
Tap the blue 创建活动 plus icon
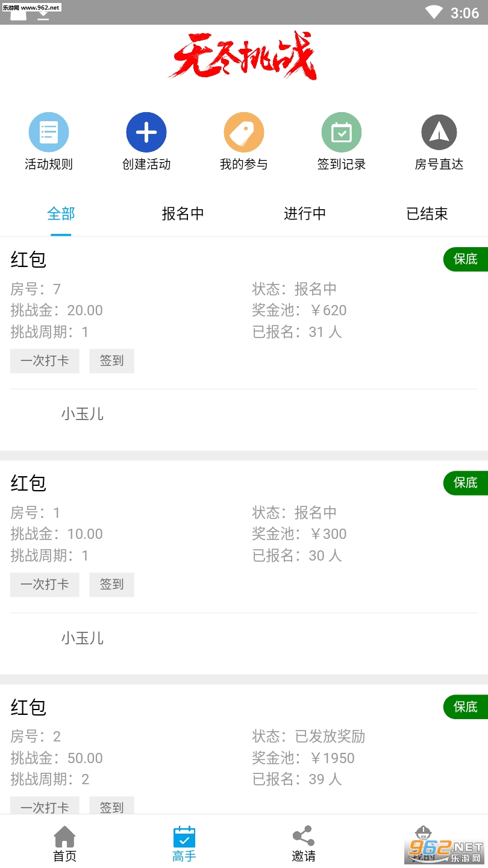pos(146,132)
